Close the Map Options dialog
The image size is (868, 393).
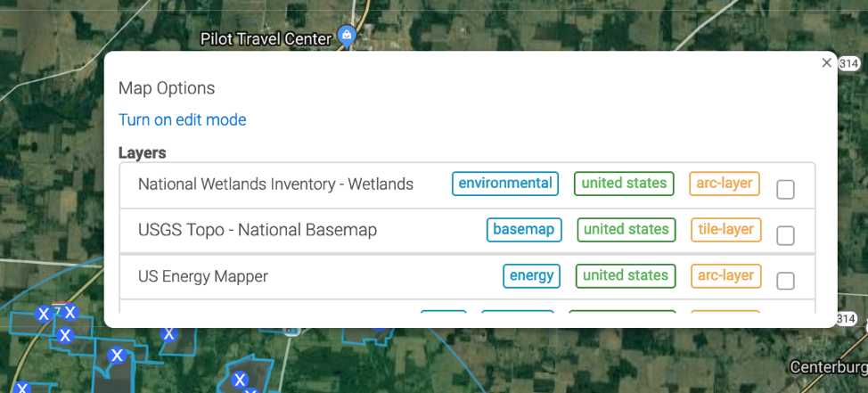pyautogui.click(x=826, y=62)
